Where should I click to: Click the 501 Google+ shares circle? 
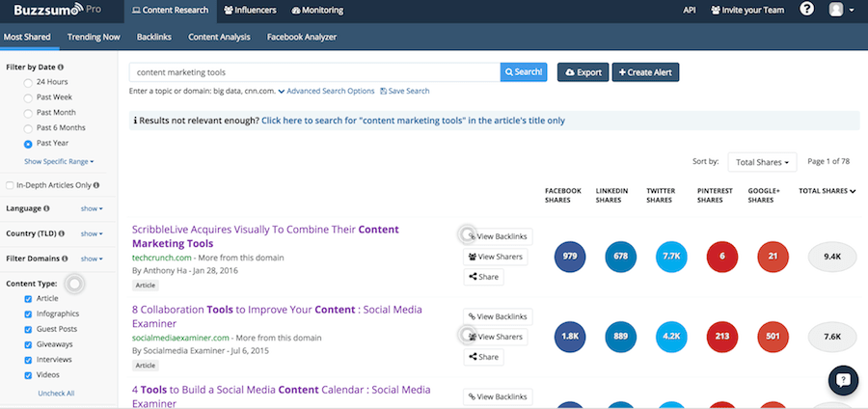coord(773,336)
